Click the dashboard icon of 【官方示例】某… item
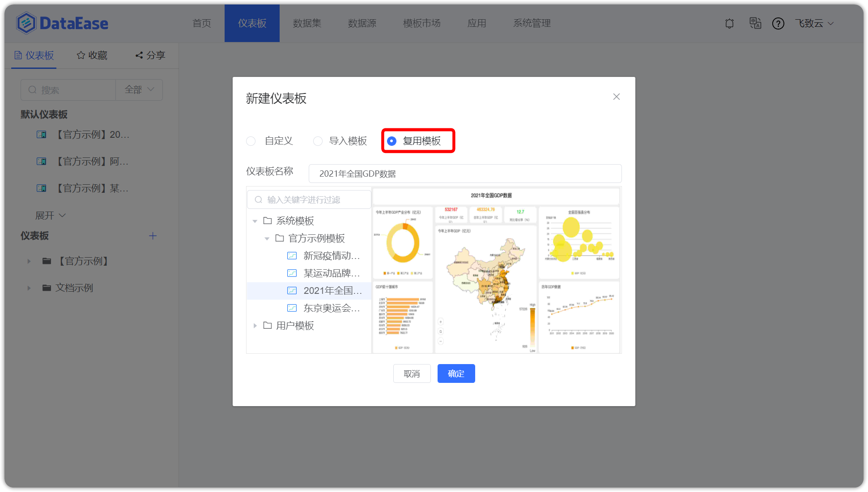 click(42, 188)
